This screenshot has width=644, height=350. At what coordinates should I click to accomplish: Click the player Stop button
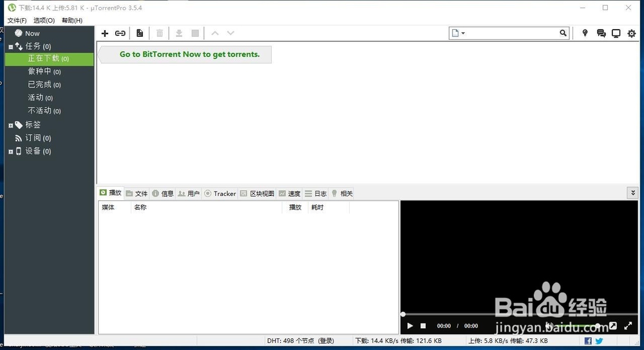423,326
